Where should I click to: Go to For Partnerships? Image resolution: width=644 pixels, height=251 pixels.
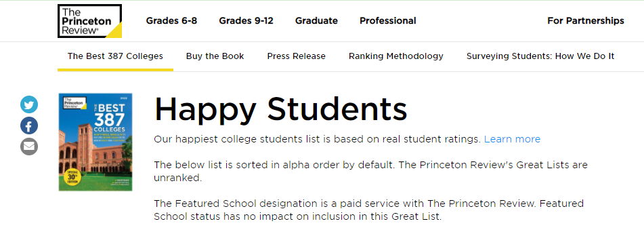(x=586, y=20)
